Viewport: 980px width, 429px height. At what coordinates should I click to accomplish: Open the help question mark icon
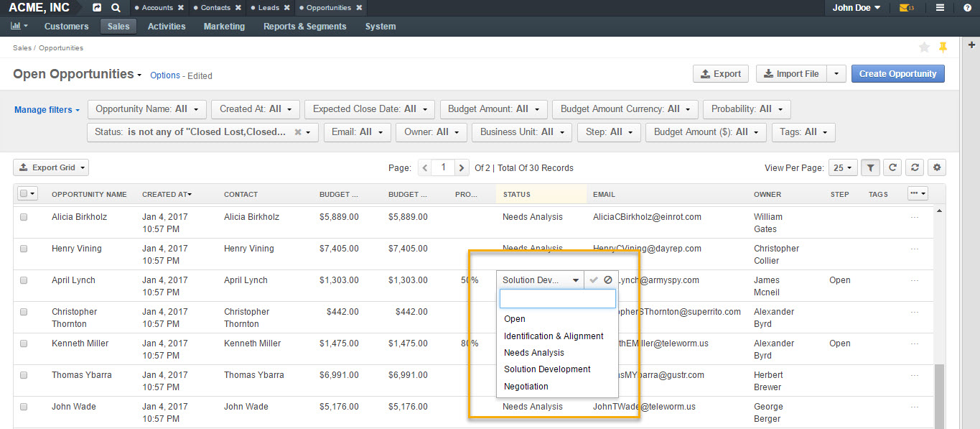pyautogui.click(x=967, y=8)
